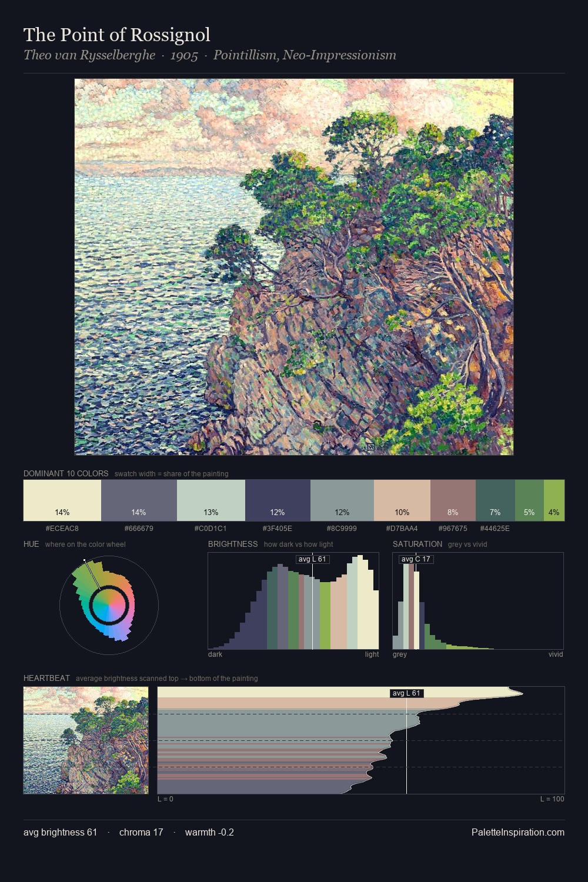Select the hex code text #C0D1C1
Viewport: 588px width, 882px height.
coord(211,529)
